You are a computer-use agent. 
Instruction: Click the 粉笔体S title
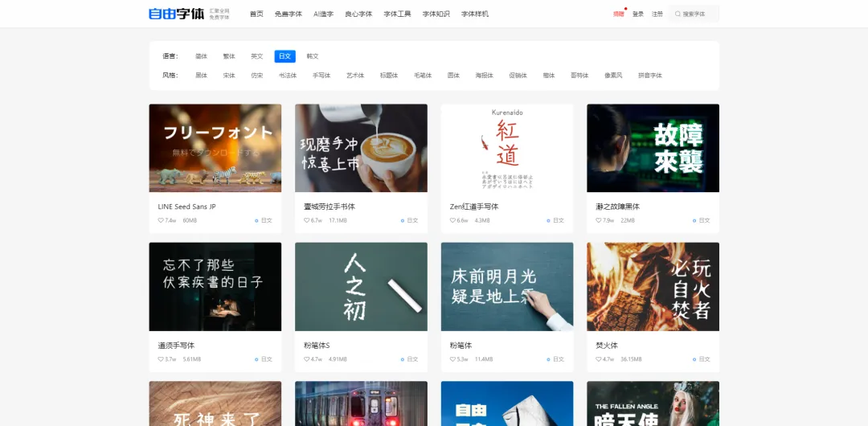click(x=317, y=346)
